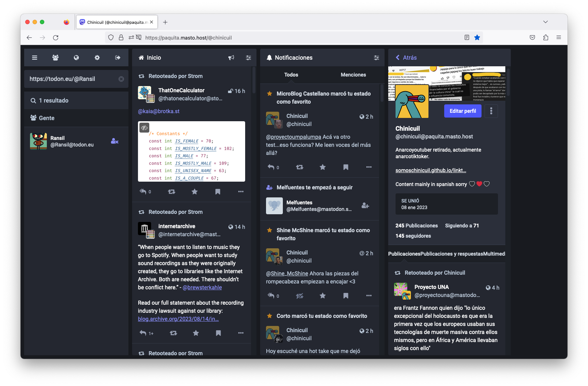This screenshot has height=386, width=588.
Task: Click the Editar perfil button
Action: [x=463, y=111]
